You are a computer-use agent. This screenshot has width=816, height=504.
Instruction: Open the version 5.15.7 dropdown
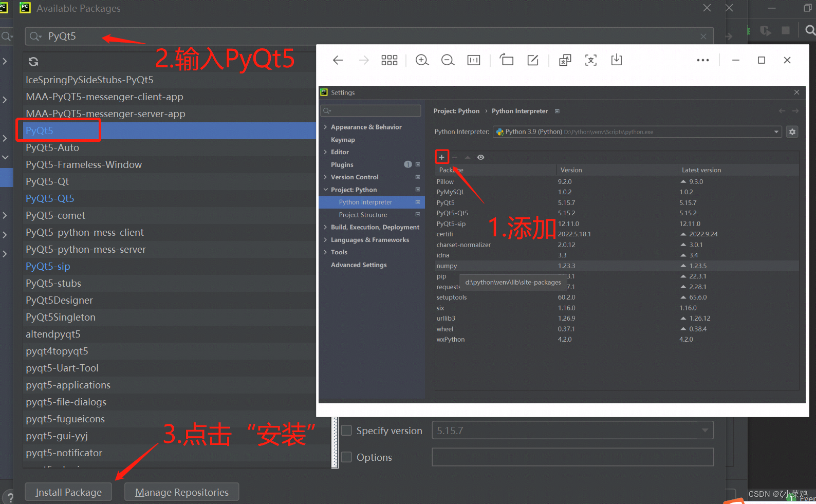point(572,431)
